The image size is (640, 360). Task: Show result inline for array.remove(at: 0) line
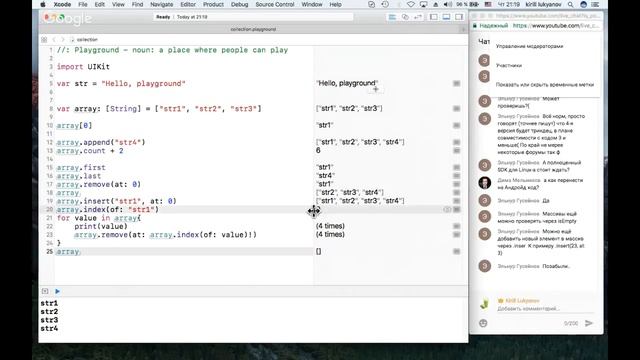456,184
